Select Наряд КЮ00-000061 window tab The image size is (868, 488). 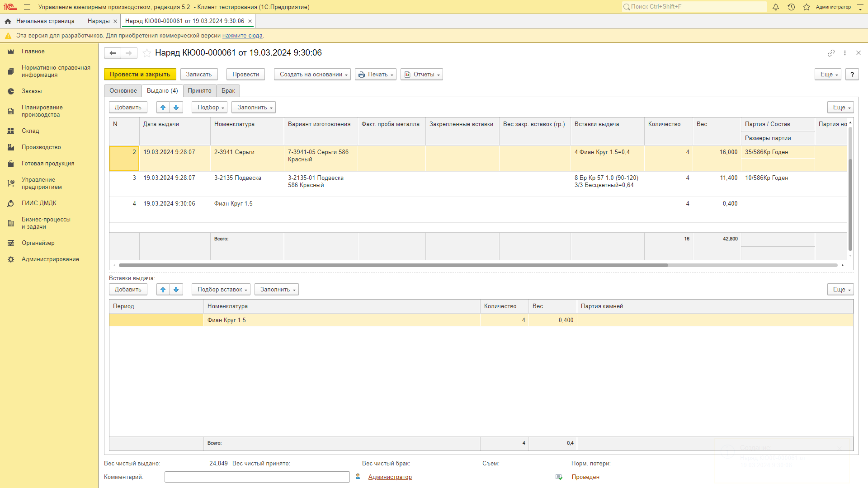coord(184,21)
